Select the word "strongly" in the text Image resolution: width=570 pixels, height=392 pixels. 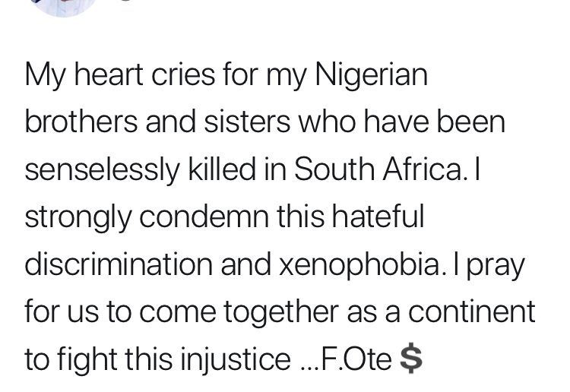point(78,218)
